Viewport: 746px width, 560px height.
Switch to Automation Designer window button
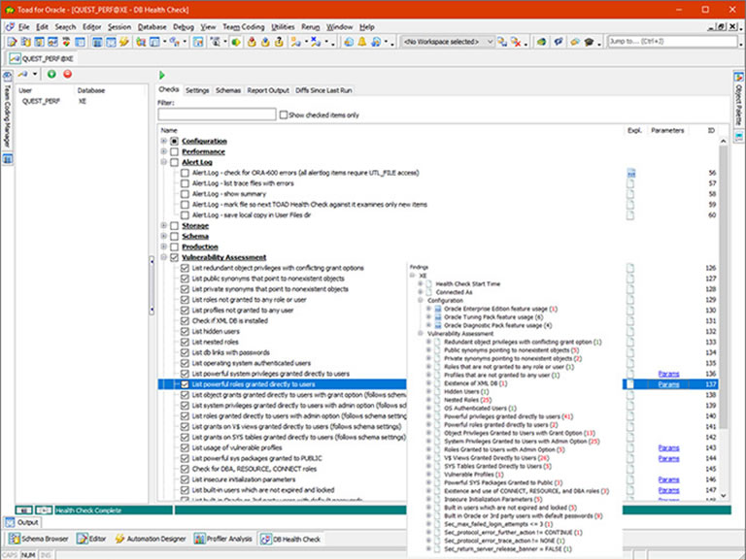click(151, 539)
